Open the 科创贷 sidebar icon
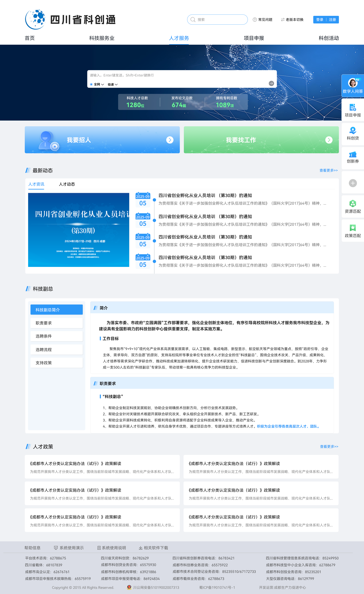This screenshot has height=594, width=364. coord(353,131)
